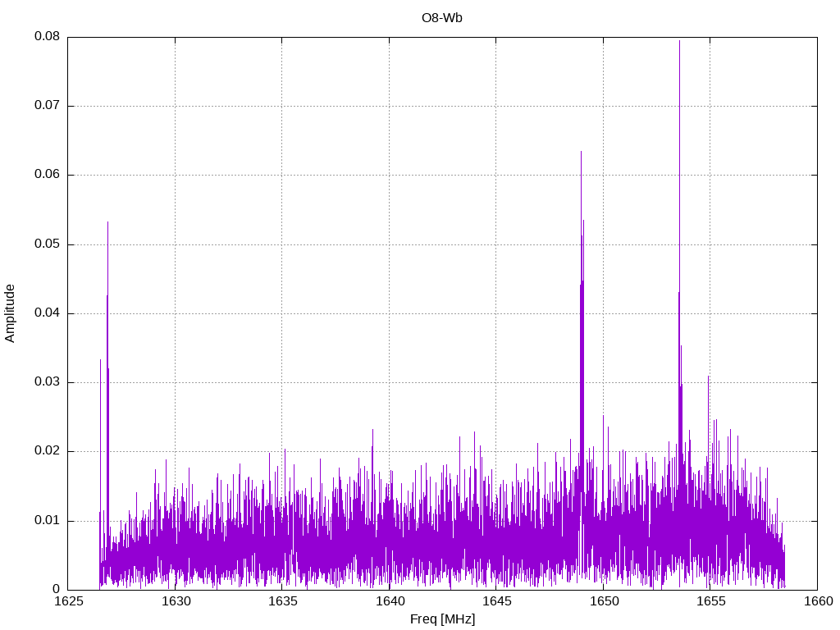
Task: Select the 0.08 y-axis tick label
Action: tap(47, 37)
